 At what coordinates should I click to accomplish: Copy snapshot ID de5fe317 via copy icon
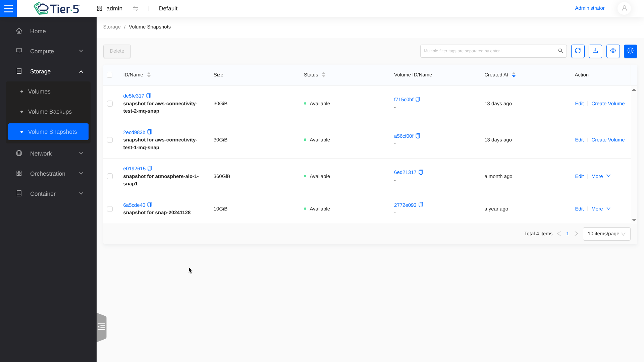(148, 96)
